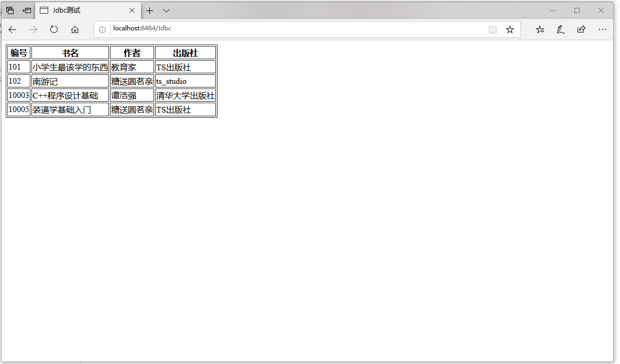Refresh the Jdbc page
The height and width of the screenshot is (364, 620).
click(x=53, y=29)
